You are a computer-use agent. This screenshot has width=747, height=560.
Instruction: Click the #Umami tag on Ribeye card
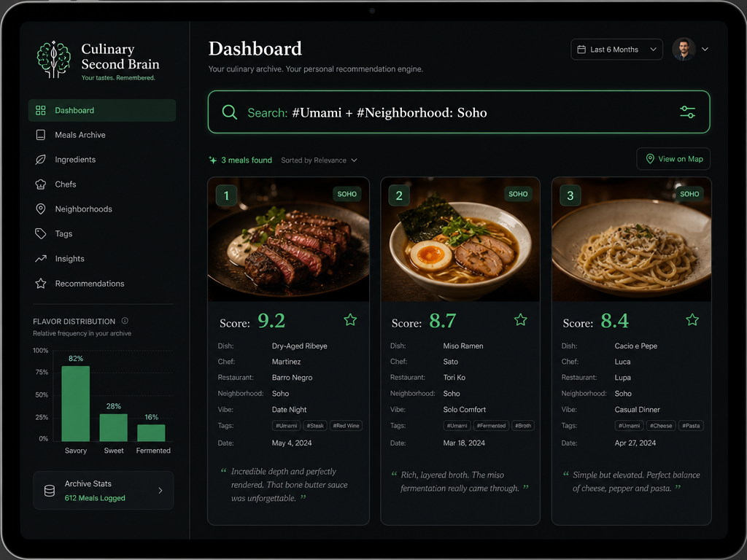(286, 426)
